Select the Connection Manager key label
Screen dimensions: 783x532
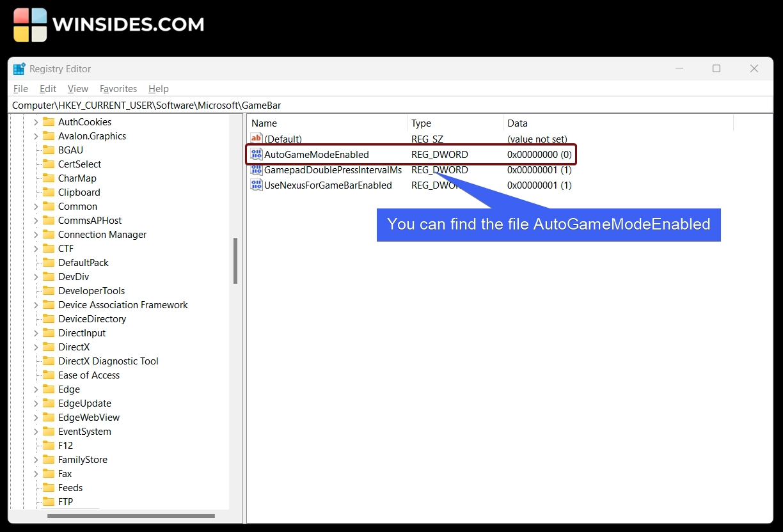(102, 235)
